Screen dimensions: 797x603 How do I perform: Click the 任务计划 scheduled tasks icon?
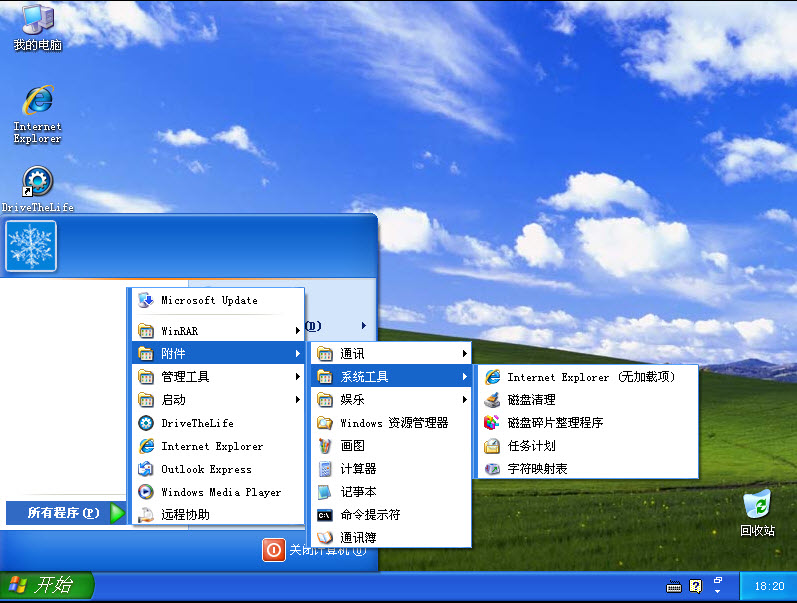[492, 446]
